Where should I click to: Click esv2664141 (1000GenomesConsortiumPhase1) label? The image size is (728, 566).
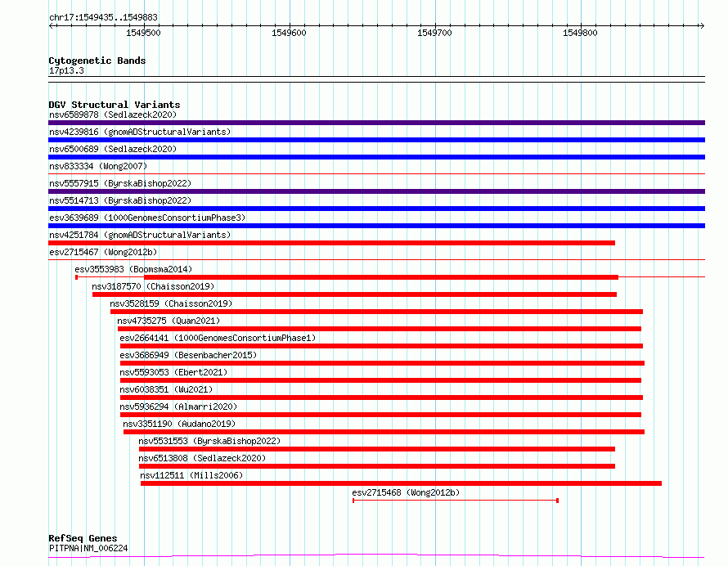tap(218, 338)
